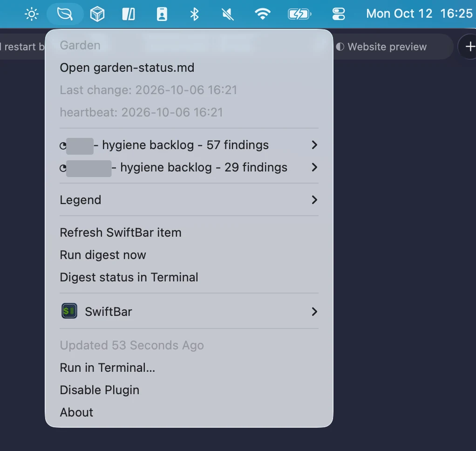Open garden-status.md from the menu
Image resolution: width=476 pixels, height=451 pixels.
click(x=189, y=68)
